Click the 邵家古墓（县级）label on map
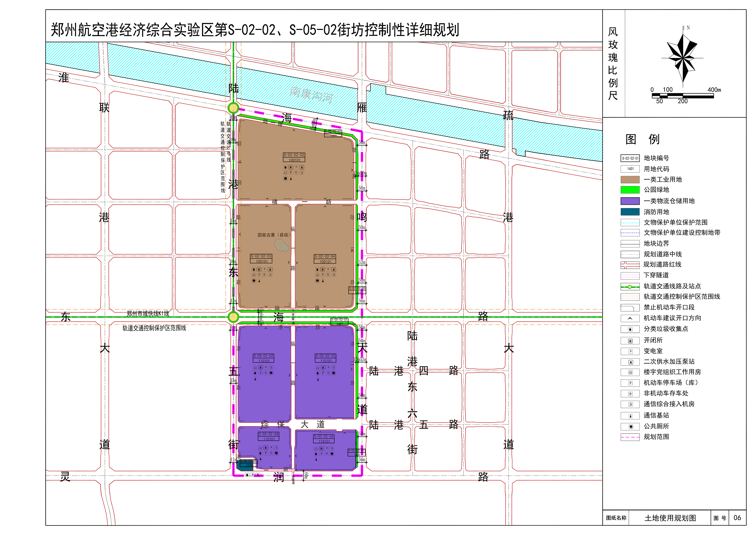 [x=274, y=235]
